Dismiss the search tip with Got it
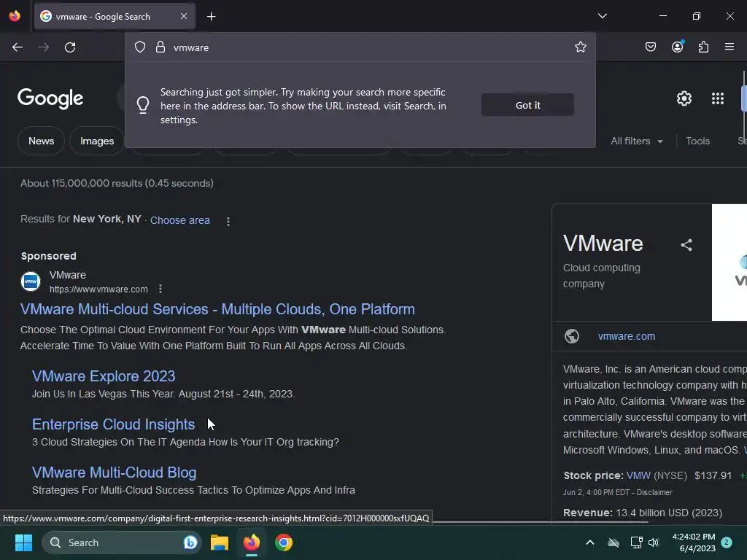Image resolution: width=747 pixels, height=560 pixels. click(x=527, y=105)
